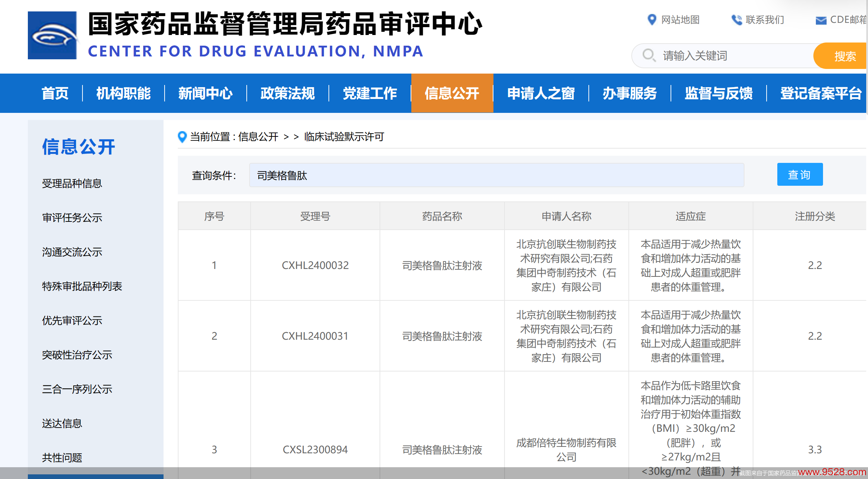Image resolution: width=868 pixels, height=479 pixels.
Task: Click the magnifier icon in search box
Action: pyautogui.click(x=649, y=55)
